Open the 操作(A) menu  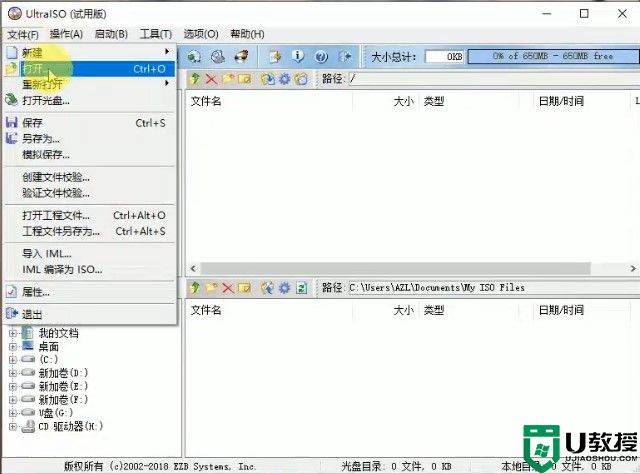click(66, 34)
